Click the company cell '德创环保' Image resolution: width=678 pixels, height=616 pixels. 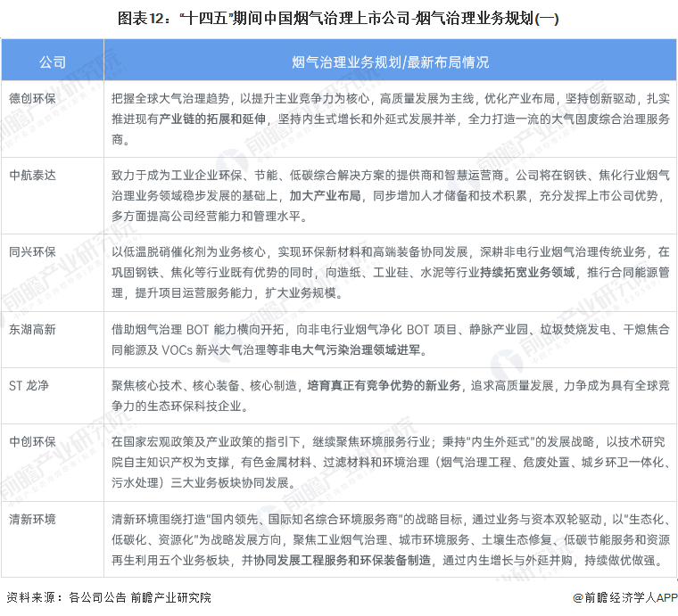pyautogui.click(x=32, y=98)
